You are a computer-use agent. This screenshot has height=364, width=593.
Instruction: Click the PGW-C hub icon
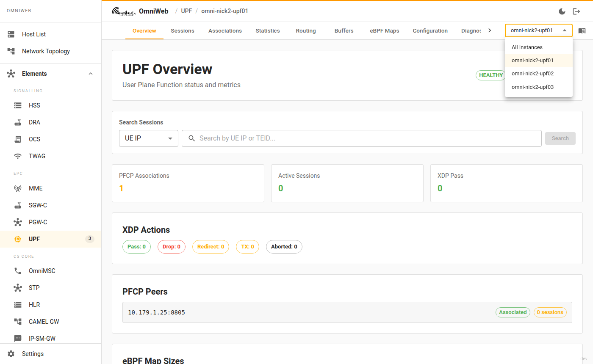[18, 222]
